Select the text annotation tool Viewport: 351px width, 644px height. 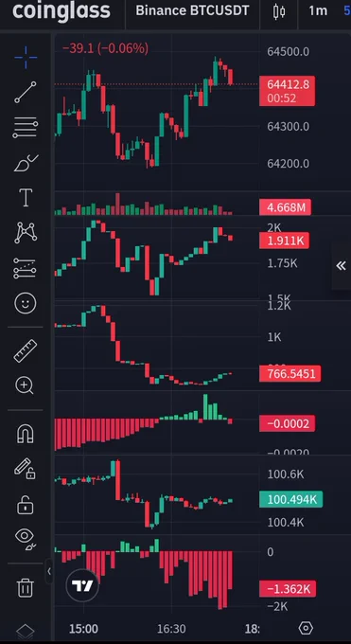[x=26, y=198]
